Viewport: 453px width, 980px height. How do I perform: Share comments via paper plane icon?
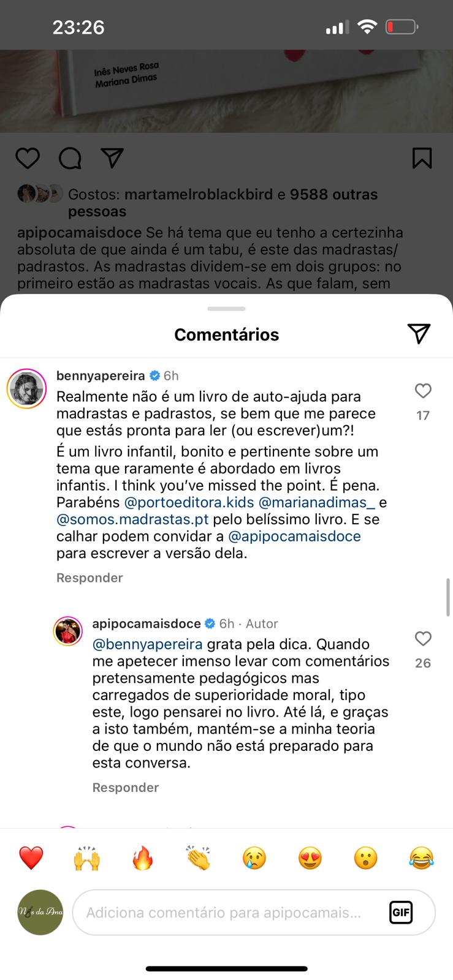[x=419, y=333]
